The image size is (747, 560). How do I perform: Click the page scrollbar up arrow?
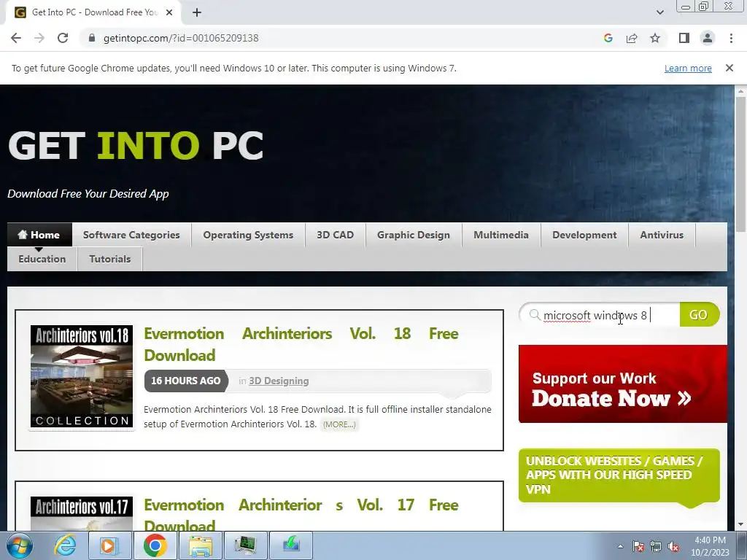point(740,91)
